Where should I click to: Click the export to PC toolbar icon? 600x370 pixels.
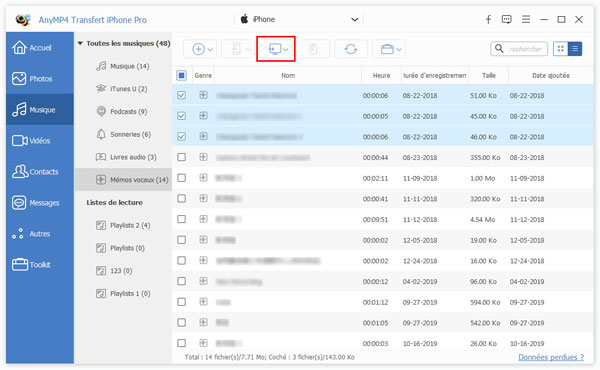coord(275,49)
